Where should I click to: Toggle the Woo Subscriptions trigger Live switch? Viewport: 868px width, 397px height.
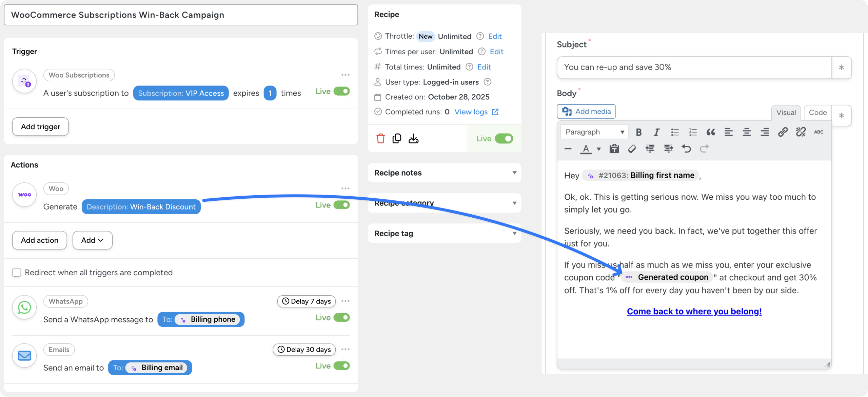tap(341, 92)
